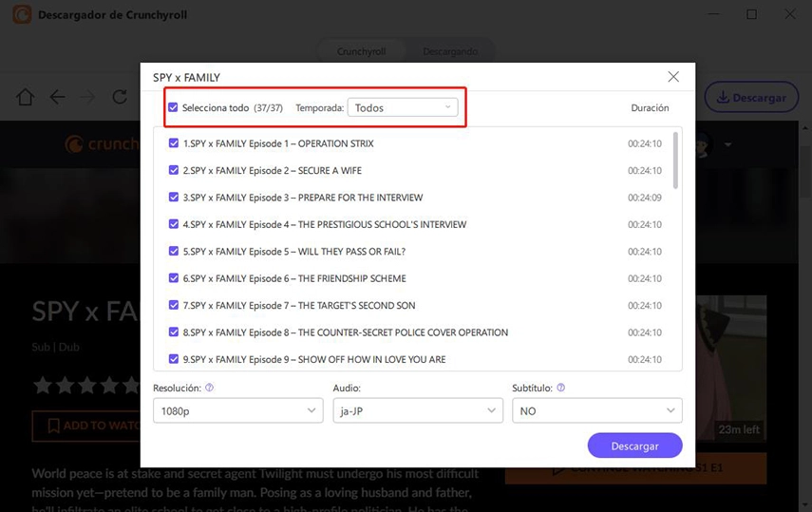Click the 00:24:09 duration of Episode 3
This screenshot has width=812, height=512.
pos(645,198)
